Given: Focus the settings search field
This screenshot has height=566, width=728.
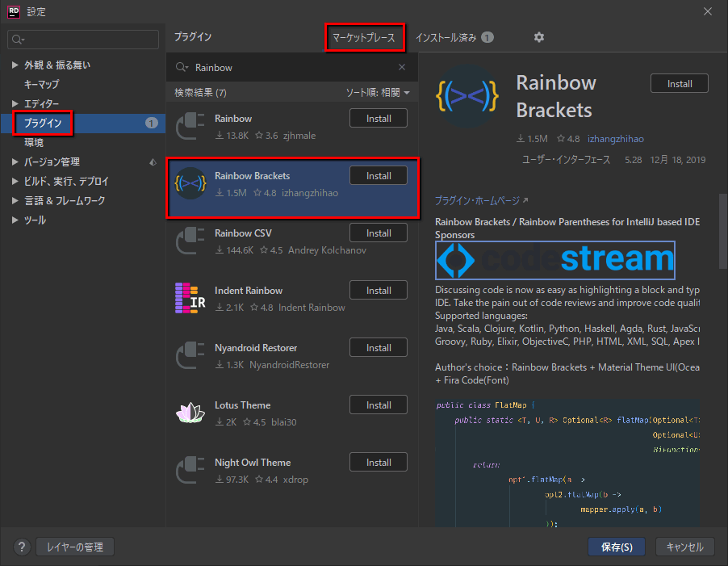Looking at the screenshot, I should (83, 40).
